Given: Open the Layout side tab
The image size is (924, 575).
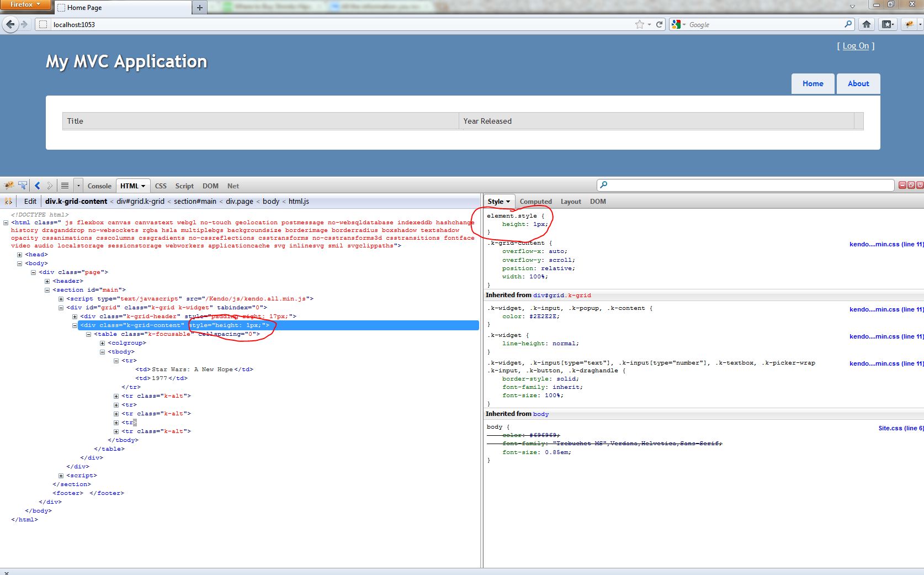Looking at the screenshot, I should [571, 202].
